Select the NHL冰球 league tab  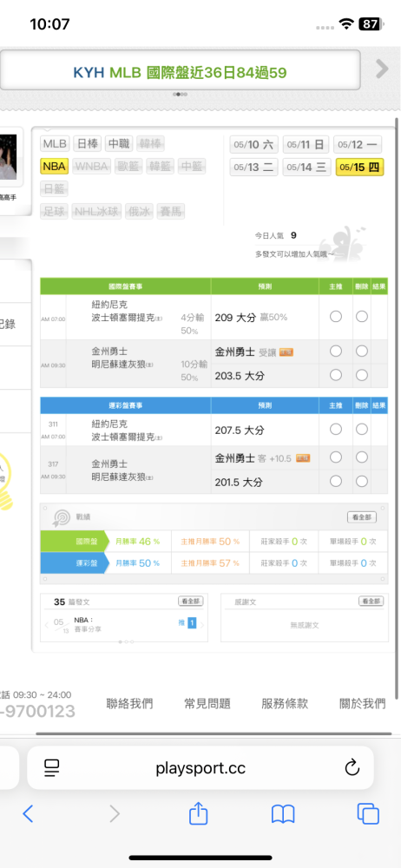pos(97,211)
